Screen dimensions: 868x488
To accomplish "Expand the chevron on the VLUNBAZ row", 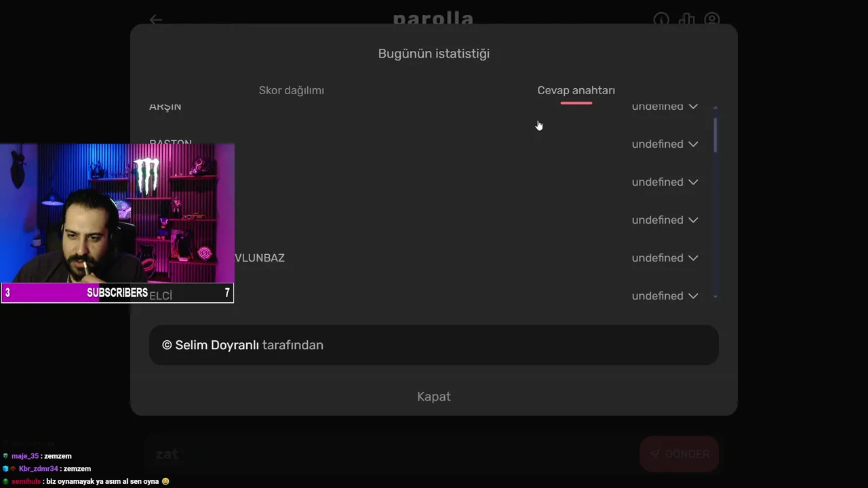I will [x=693, y=258].
